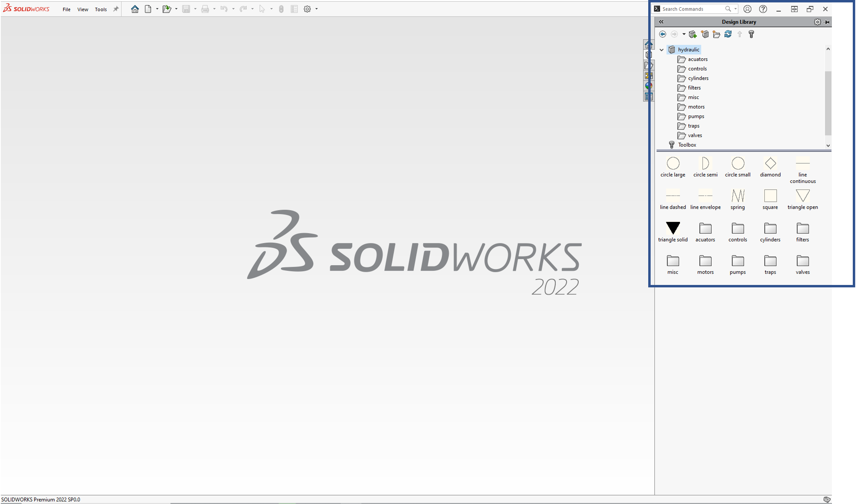The height and width of the screenshot is (504, 856).
Task: Open the Tools menu
Action: [x=100, y=9]
